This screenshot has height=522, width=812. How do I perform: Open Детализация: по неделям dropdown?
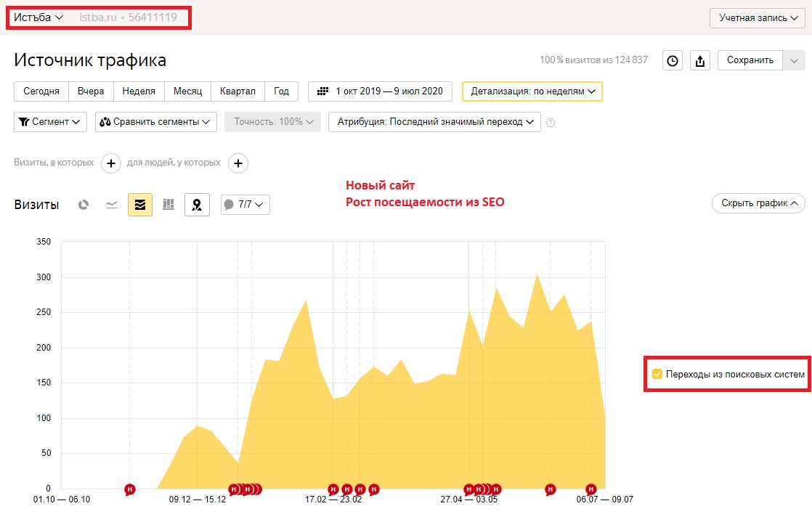tap(532, 91)
